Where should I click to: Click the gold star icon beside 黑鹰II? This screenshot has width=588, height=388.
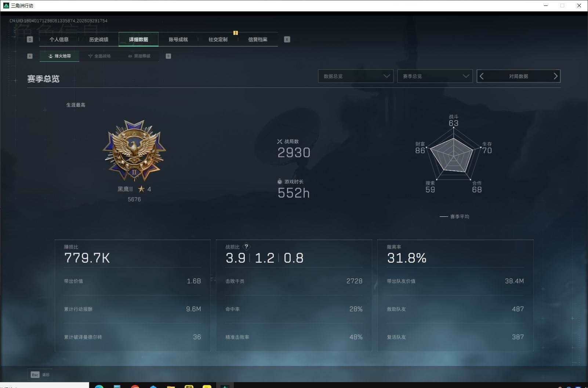[141, 189]
